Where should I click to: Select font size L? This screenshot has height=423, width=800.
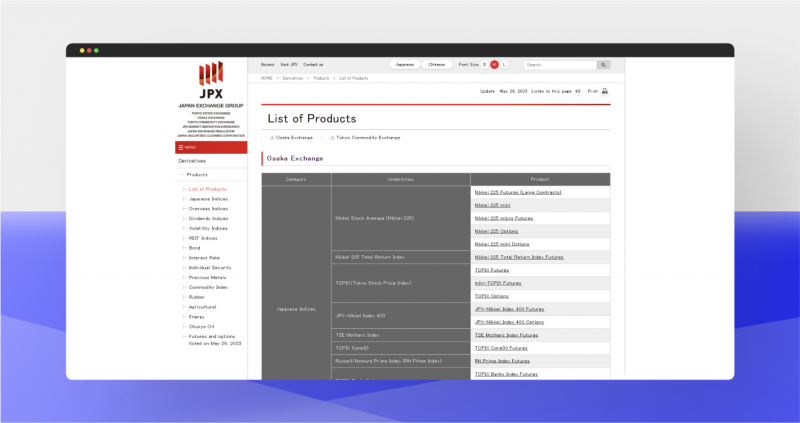[x=504, y=65]
